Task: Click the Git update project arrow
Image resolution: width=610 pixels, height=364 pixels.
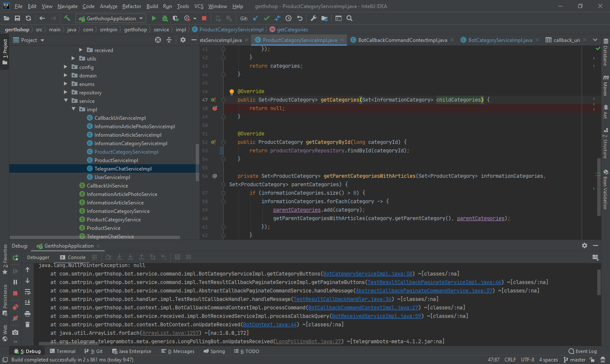Action: [255, 18]
